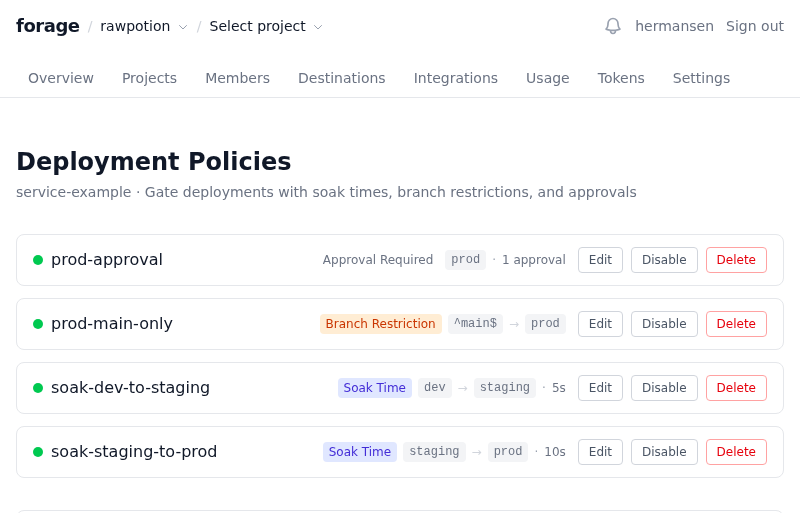This screenshot has height=513, width=800.
Task: Edit the prod-approval policy
Action: (x=600, y=260)
